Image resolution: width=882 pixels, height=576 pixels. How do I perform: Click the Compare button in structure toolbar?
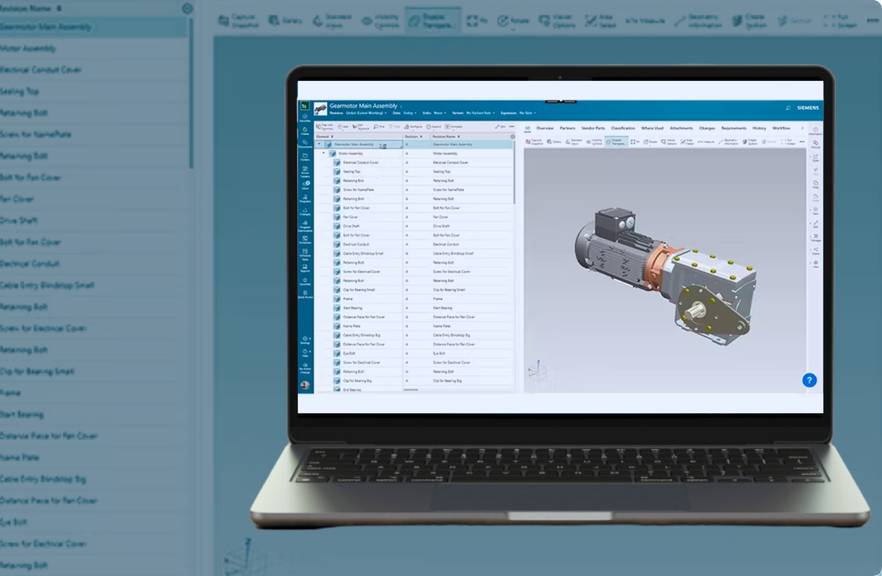[454, 127]
